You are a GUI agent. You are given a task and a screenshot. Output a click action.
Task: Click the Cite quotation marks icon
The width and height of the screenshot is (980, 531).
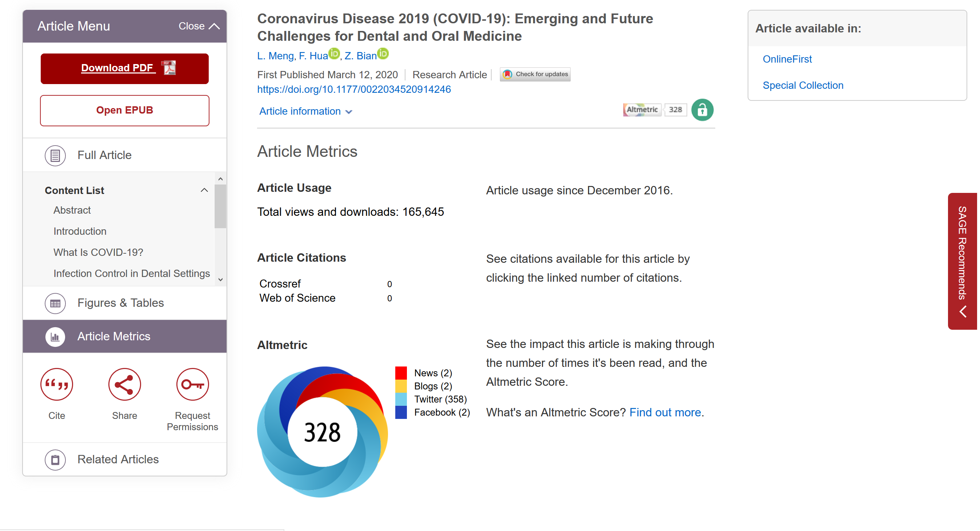click(x=57, y=384)
